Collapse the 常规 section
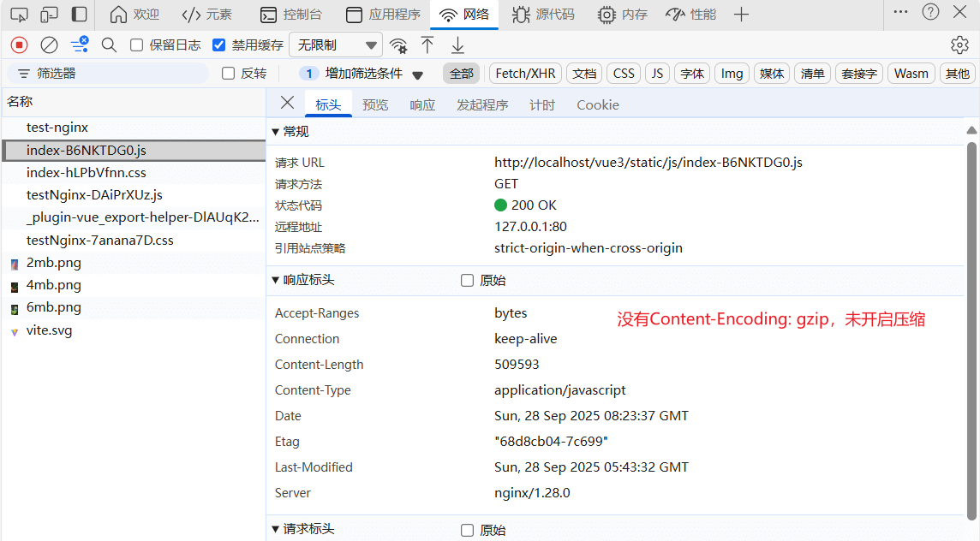 tap(276, 132)
